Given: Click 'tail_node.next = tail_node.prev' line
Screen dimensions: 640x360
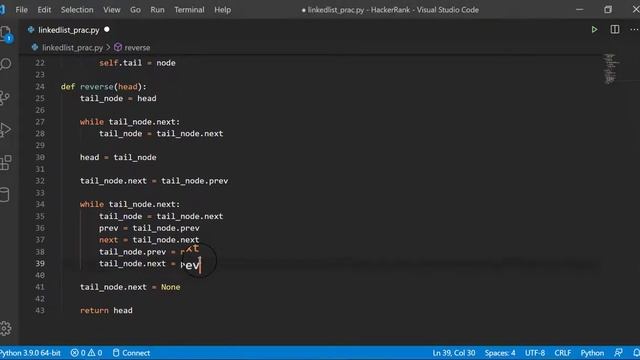Looking at the screenshot, I should pyautogui.click(x=154, y=181).
